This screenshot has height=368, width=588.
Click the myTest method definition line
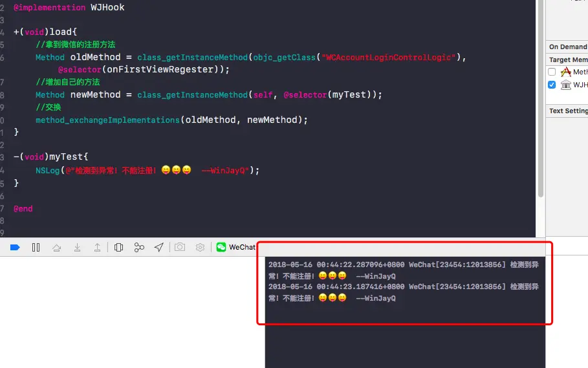coord(51,157)
